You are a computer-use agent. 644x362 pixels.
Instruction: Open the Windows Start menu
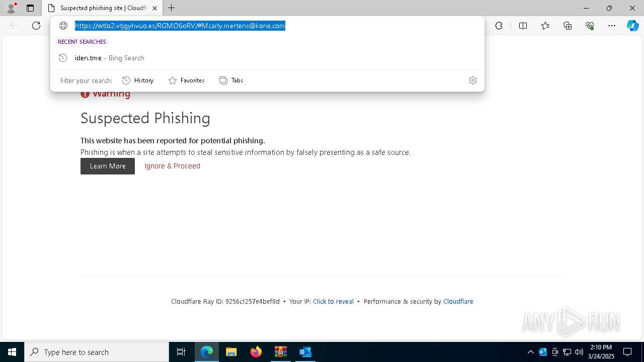(12, 352)
